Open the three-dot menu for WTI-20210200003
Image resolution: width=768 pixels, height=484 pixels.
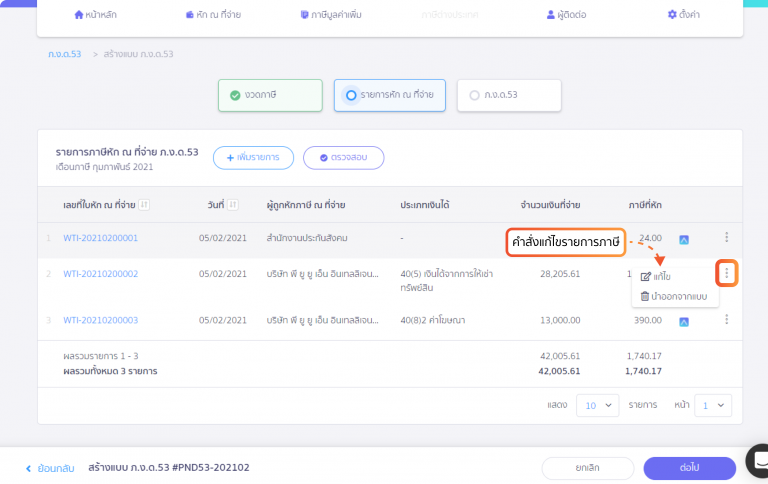click(x=726, y=320)
